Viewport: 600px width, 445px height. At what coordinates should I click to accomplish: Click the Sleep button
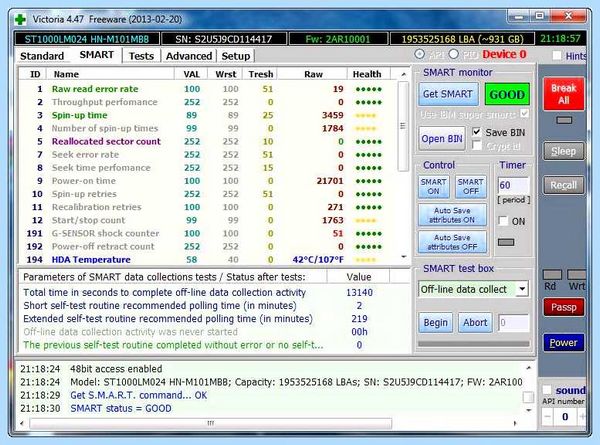tap(563, 151)
